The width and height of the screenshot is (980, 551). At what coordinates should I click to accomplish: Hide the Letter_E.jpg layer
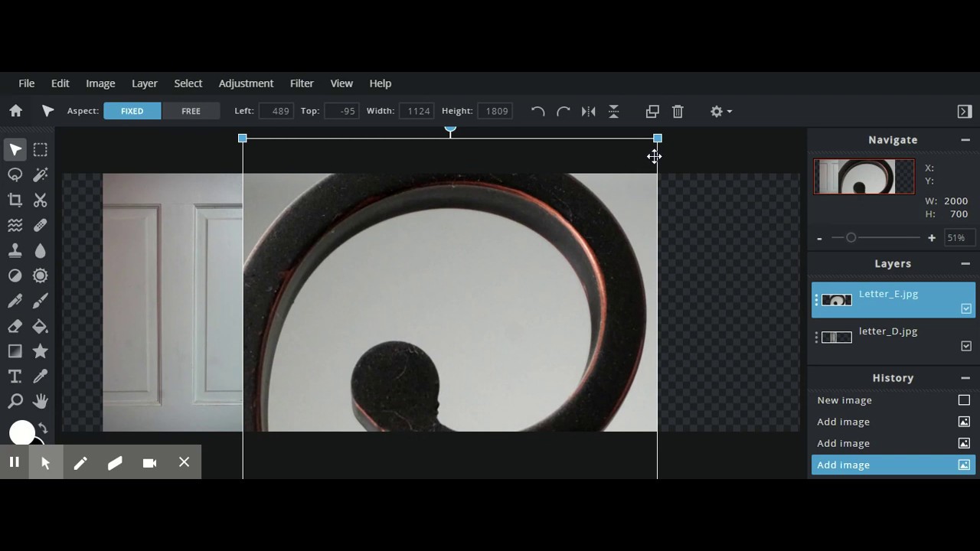966,308
